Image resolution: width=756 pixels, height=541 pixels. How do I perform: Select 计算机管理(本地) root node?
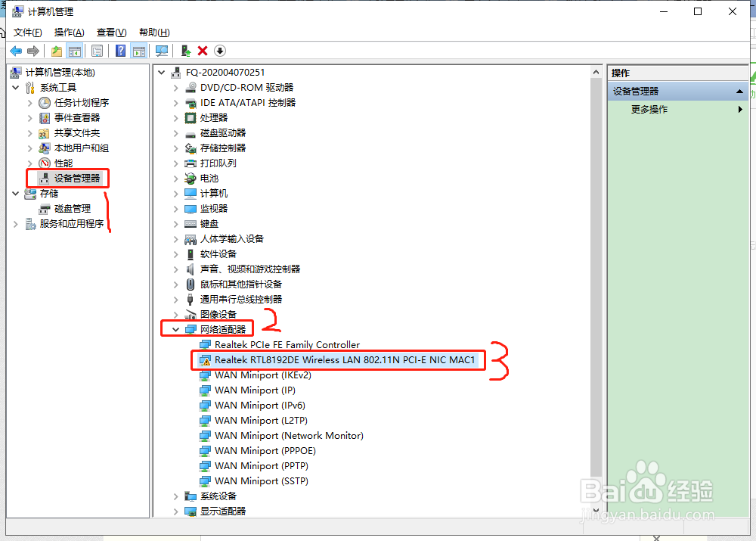point(60,73)
